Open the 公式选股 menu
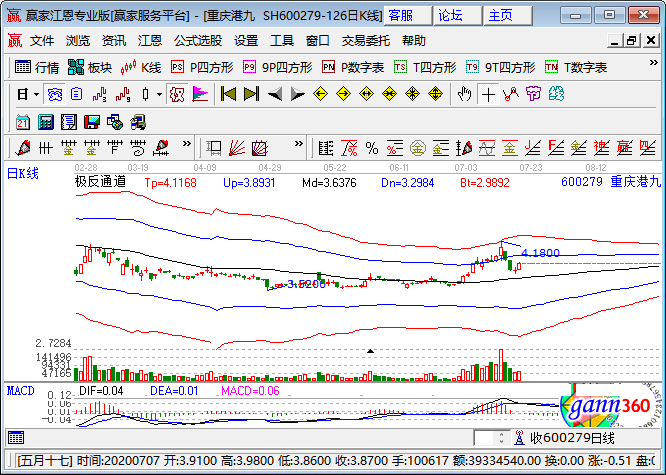 198,41
